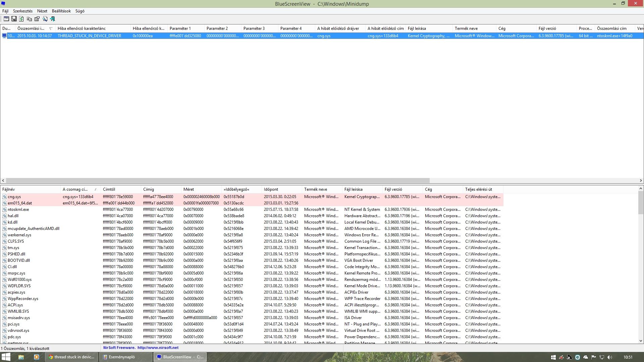Sort by the Paraméter 1 column header

point(186,28)
